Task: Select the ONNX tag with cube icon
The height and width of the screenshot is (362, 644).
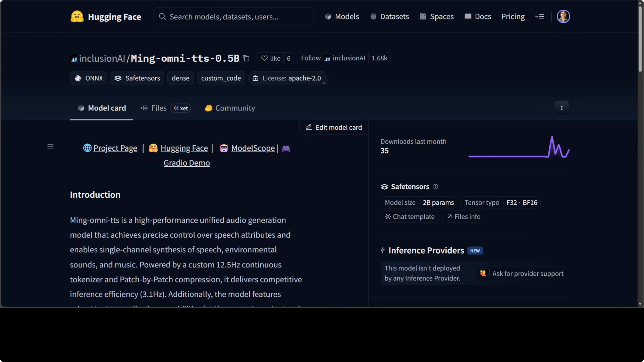Action: click(88, 78)
